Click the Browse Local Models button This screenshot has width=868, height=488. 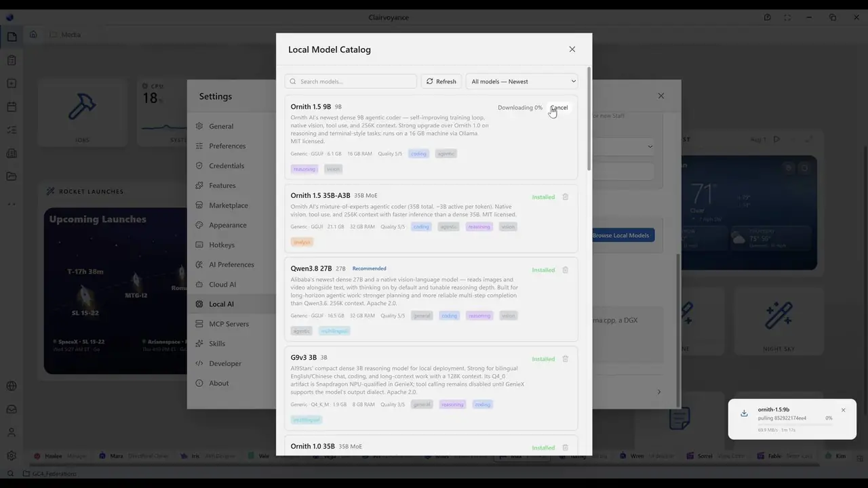pos(620,235)
